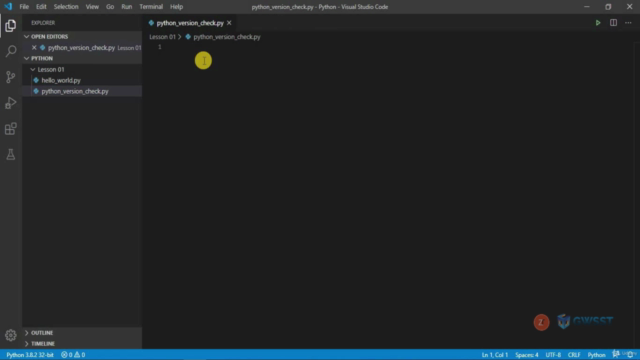Viewport: 640px width, 360px height.
Task: Open notifications bell in status bar
Action: coord(631,355)
